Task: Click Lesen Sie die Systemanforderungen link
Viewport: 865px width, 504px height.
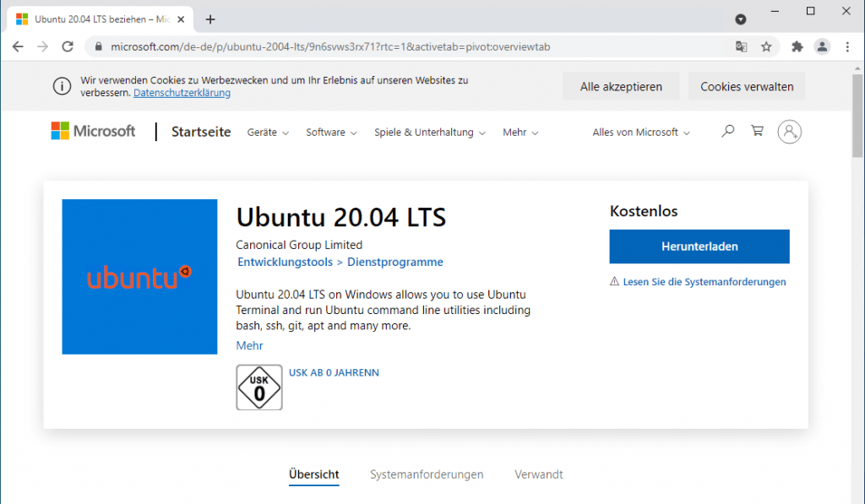Action: [705, 282]
